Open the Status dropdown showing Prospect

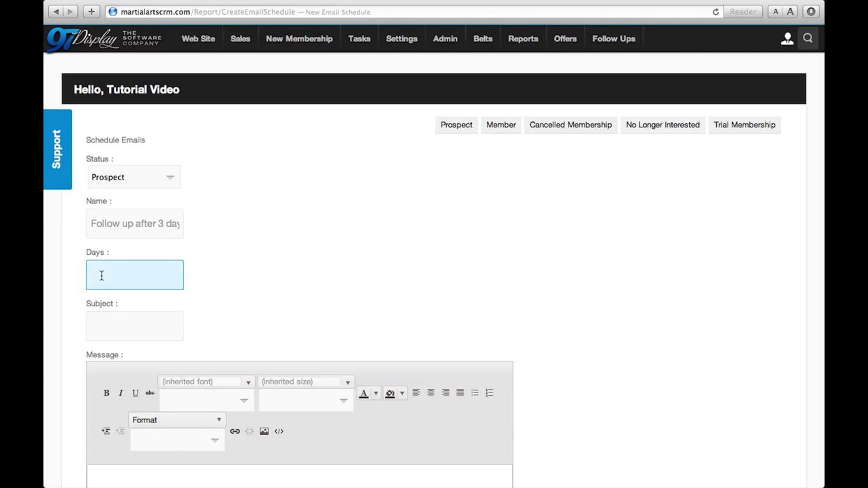134,177
